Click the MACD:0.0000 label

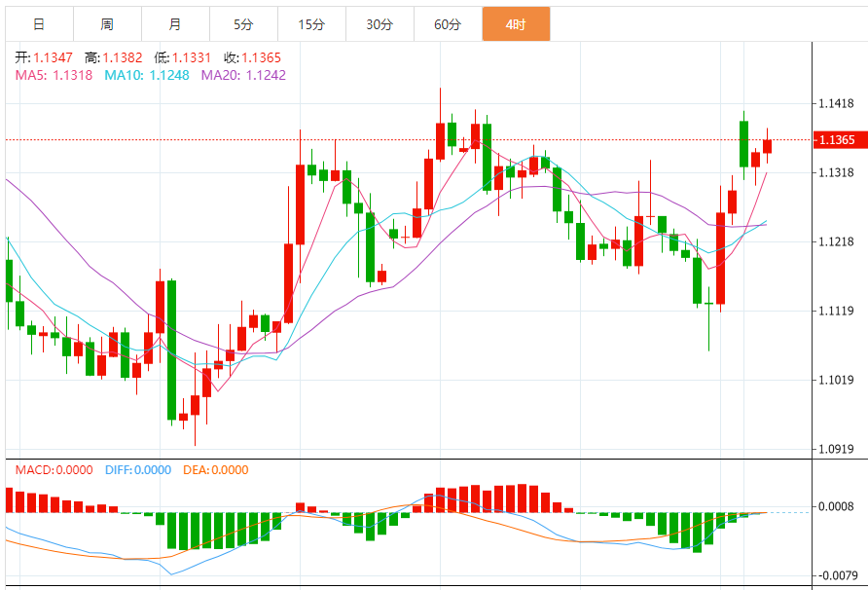[x=54, y=470]
